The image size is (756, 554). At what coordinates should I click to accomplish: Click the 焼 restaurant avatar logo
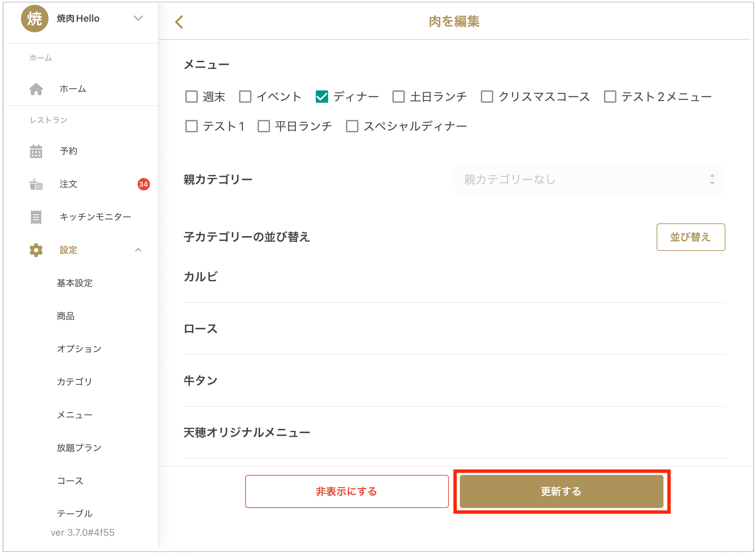[x=34, y=19]
